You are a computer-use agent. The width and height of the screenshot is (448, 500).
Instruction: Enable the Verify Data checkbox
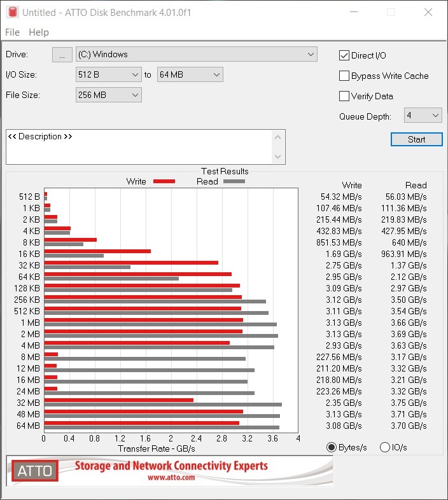[344, 97]
